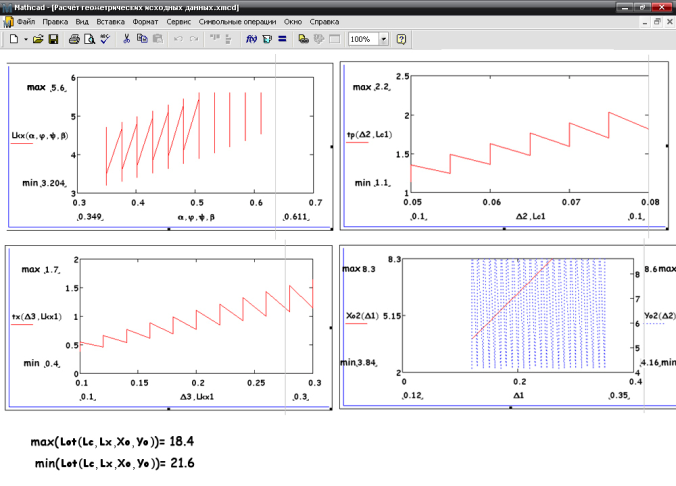Run the spelling check icon
676x486 pixels.
click(x=104, y=39)
